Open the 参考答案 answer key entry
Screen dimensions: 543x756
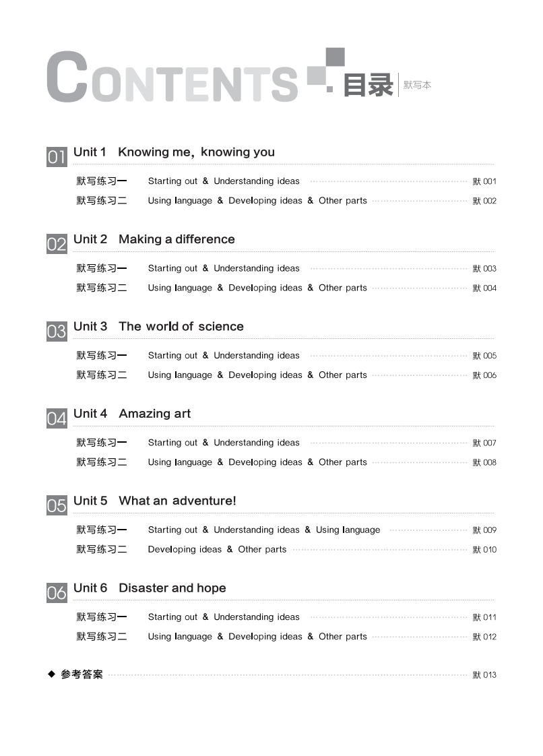pyautogui.click(x=82, y=674)
